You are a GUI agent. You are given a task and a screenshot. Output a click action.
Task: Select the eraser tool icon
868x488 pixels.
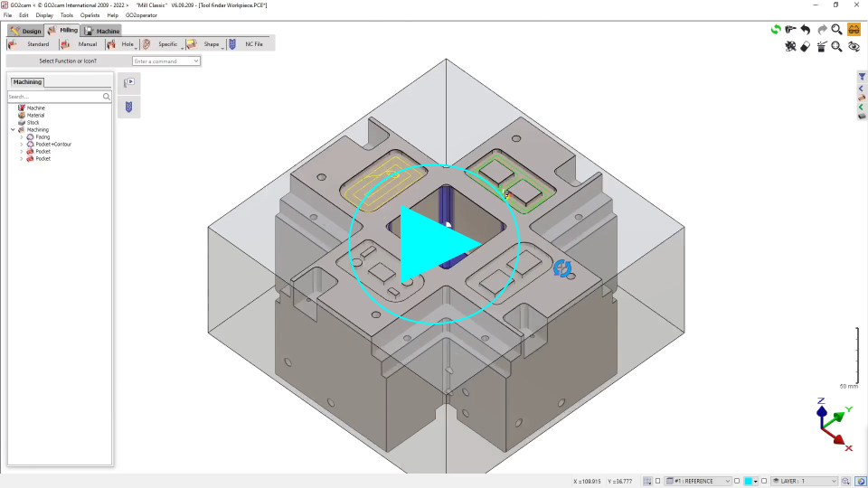(x=806, y=47)
